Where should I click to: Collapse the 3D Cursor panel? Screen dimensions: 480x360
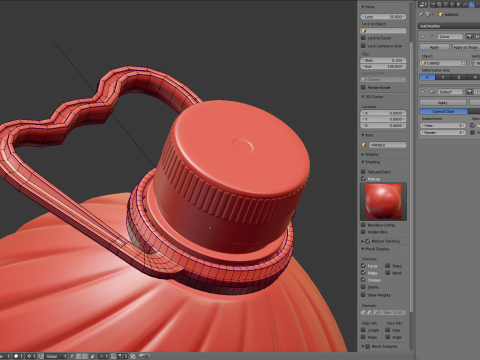click(x=363, y=96)
